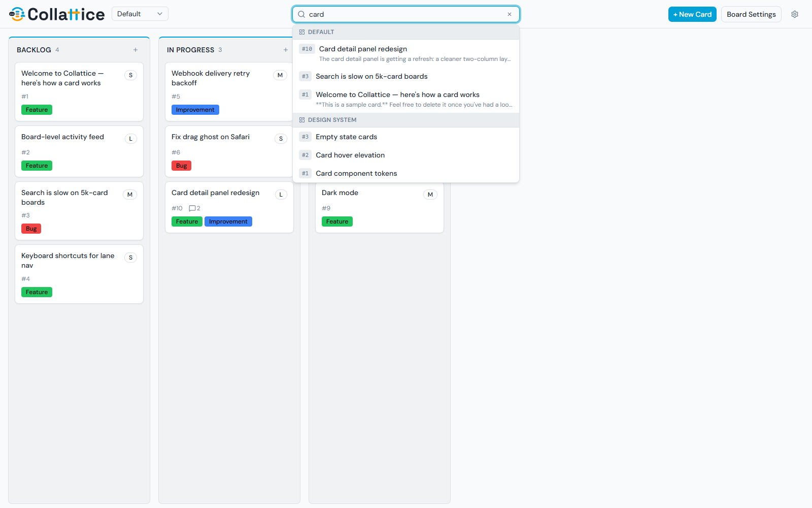Click the L size badge on Board-level activity feed
This screenshot has height=508, width=812.
click(130, 139)
